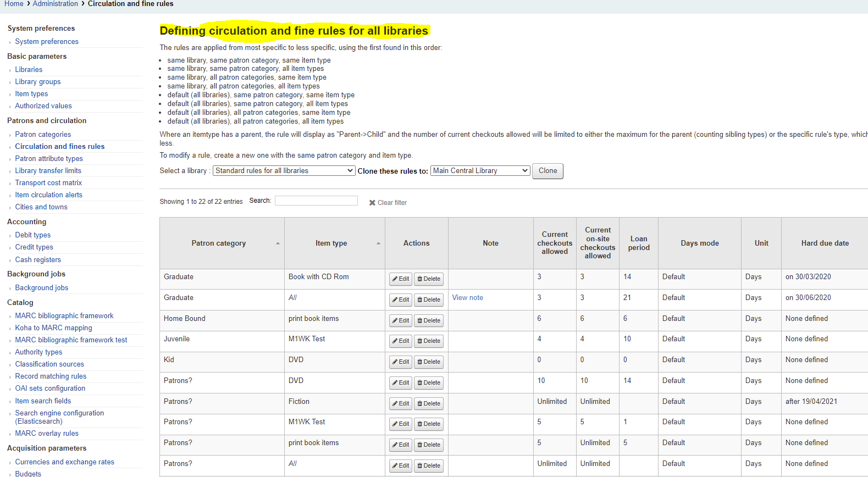Open Currencies and exchange rates link

pyautogui.click(x=65, y=462)
